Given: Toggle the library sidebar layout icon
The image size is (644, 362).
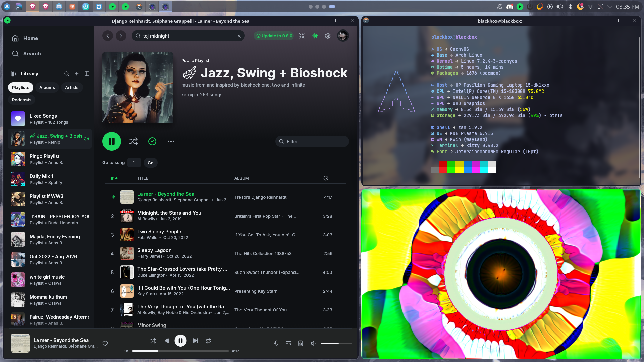Looking at the screenshot, I should (87, 74).
